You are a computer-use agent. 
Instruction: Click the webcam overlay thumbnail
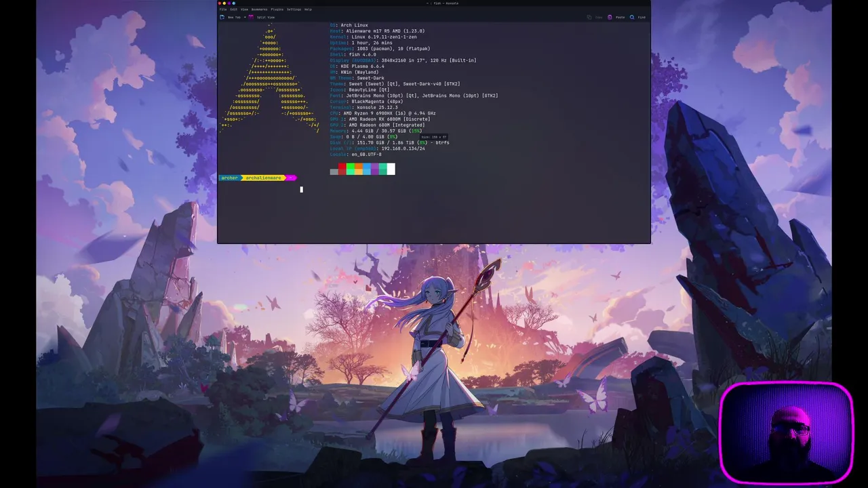click(x=786, y=432)
